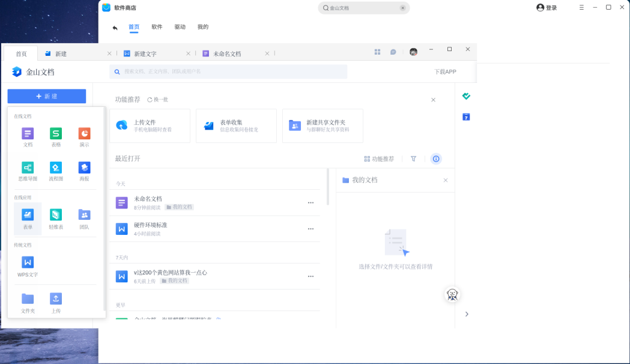This screenshot has height=364, width=630.
Task: Open the 驱动 section in 软件商店
Action: [180, 26]
